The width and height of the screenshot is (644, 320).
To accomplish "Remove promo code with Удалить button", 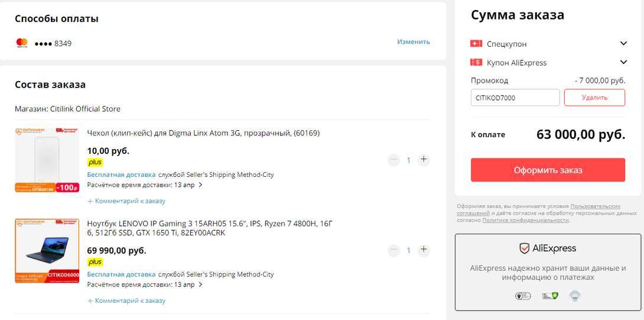I will (594, 98).
